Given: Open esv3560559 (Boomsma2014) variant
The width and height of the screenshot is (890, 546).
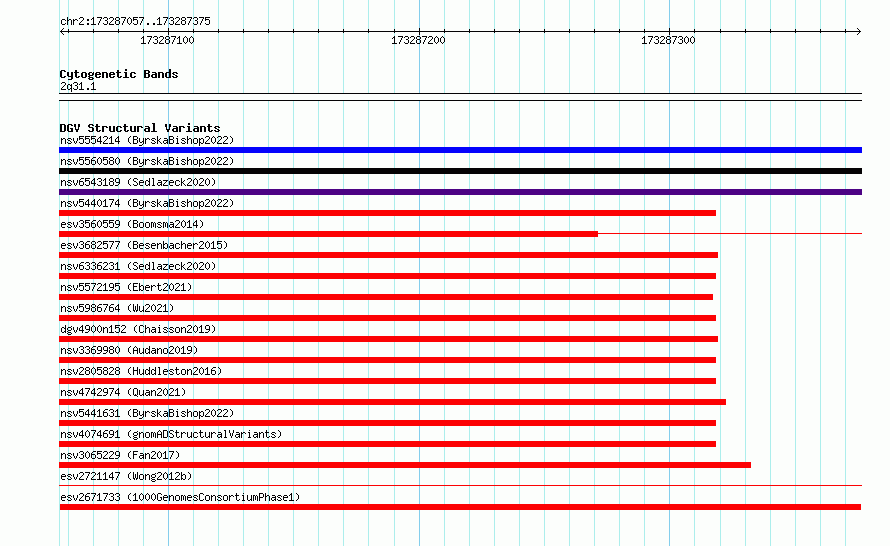Looking at the screenshot, I should click(x=132, y=224).
